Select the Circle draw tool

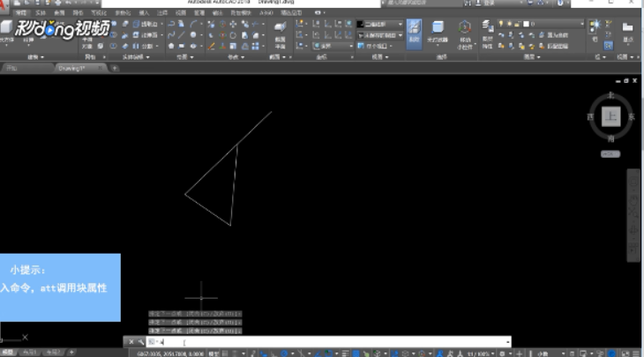(193, 35)
